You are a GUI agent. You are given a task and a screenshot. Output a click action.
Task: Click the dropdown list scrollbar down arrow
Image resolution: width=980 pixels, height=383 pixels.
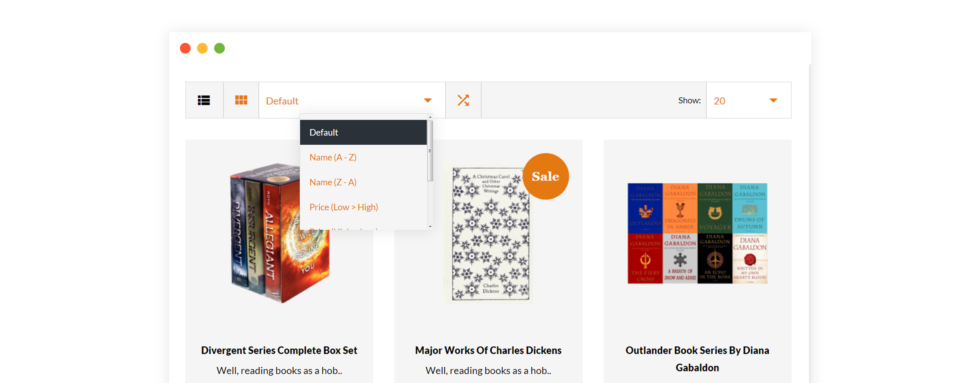click(x=430, y=226)
